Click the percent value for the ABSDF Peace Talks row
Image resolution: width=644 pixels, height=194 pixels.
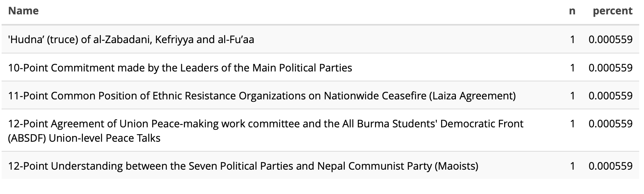coord(610,124)
